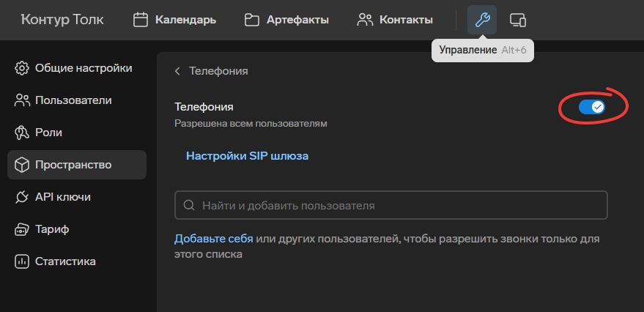The image size is (644, 312).
Task: Click the users icon beside Пользователи
Action: (22, 100)
